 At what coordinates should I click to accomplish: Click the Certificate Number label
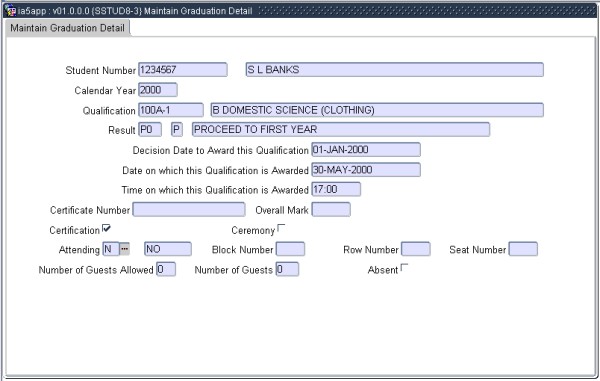point(90,210)
